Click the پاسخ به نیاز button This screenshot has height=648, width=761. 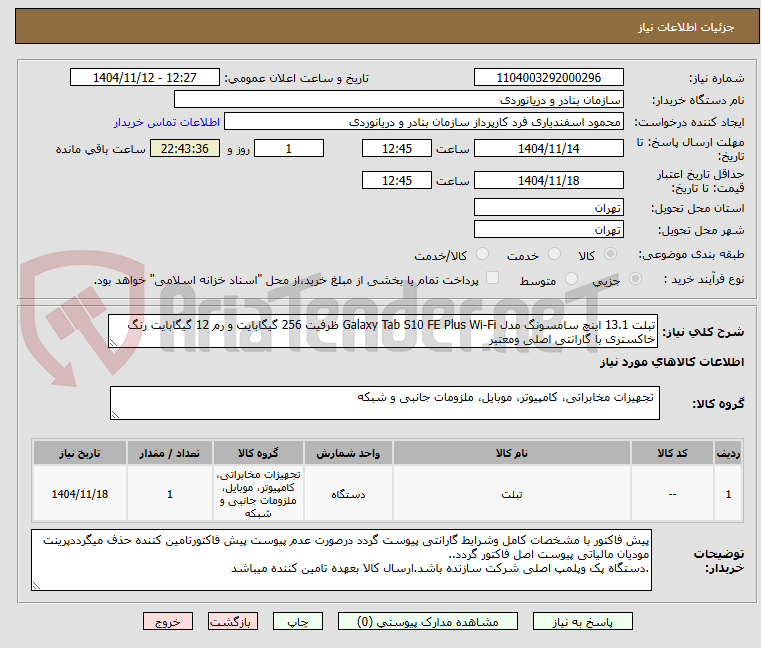click(x=582, y=621)
